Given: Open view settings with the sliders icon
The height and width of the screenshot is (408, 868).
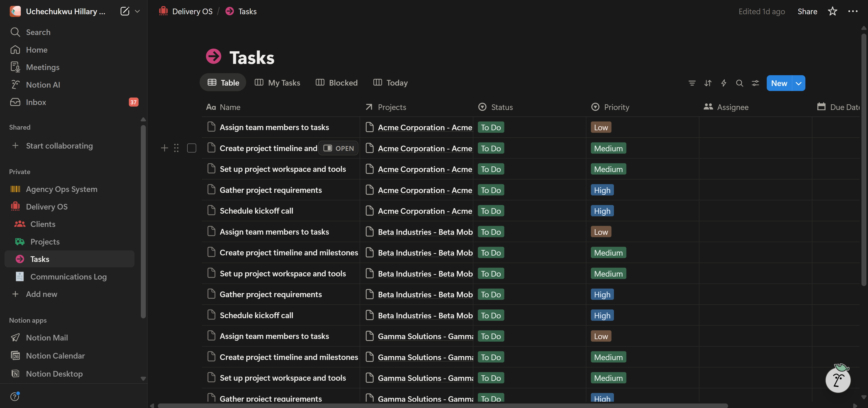Looking at the screenshot, I should point(755,83).
